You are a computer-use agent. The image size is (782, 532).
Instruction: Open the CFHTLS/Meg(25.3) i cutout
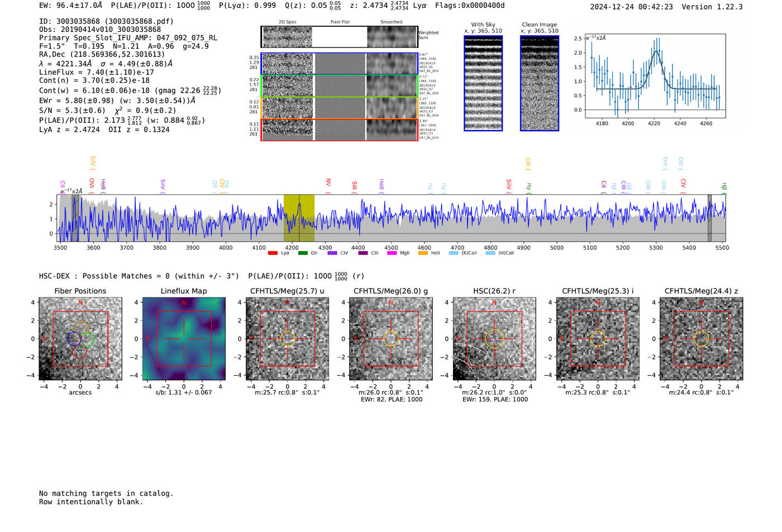[x=598, y=339]
